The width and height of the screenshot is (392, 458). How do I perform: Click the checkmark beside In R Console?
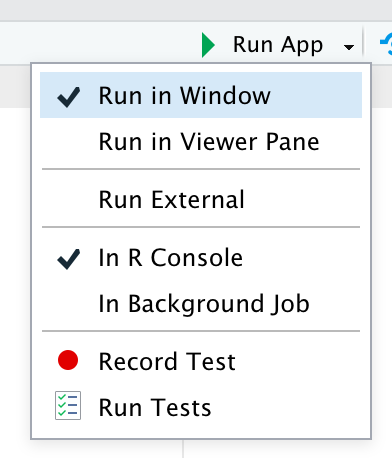(69, 259)
